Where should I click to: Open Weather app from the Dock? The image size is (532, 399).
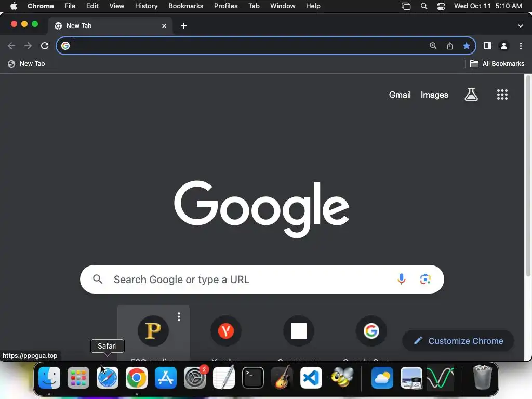382,378
